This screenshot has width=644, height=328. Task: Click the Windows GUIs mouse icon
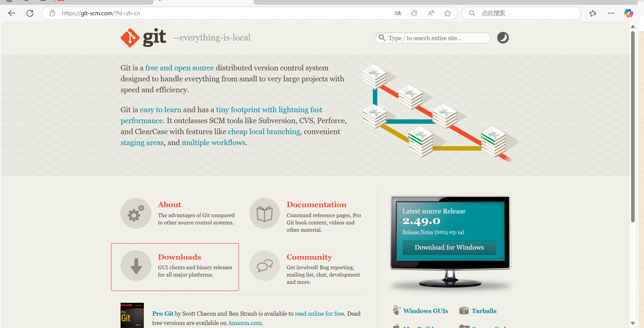[397, 310]
